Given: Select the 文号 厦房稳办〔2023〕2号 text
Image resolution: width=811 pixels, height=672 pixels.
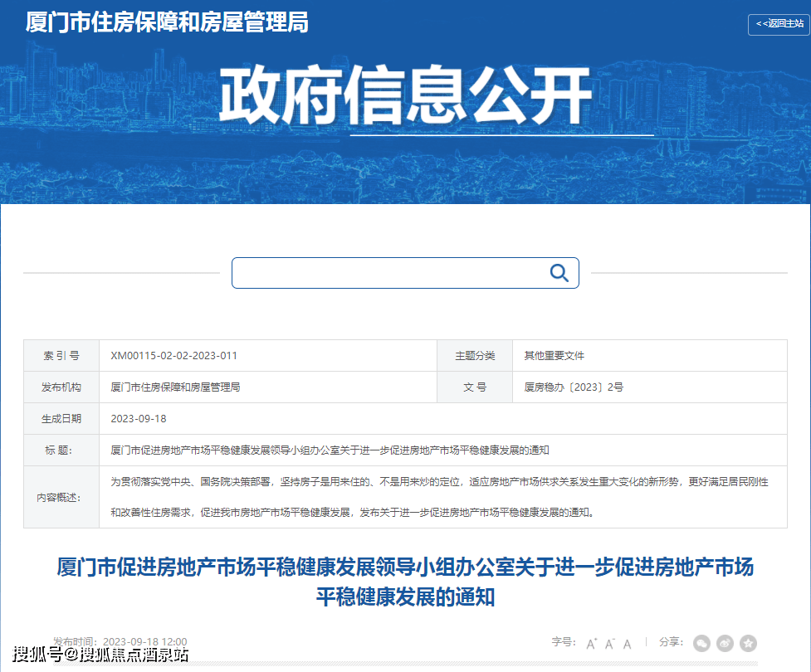Looking at the screenshot, I should point(573,387).
